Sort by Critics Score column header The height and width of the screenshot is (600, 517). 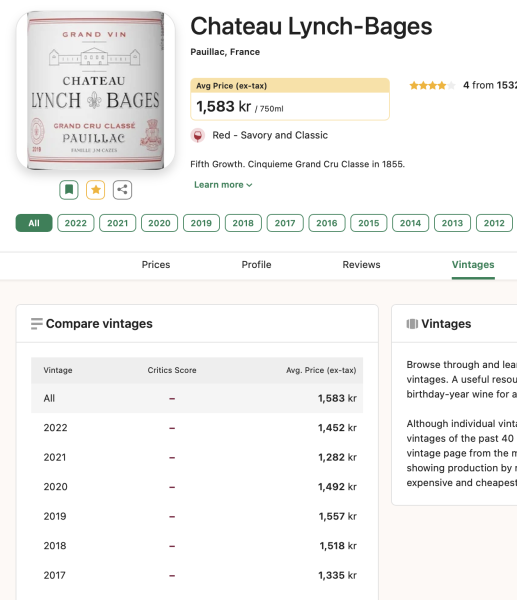172,370
